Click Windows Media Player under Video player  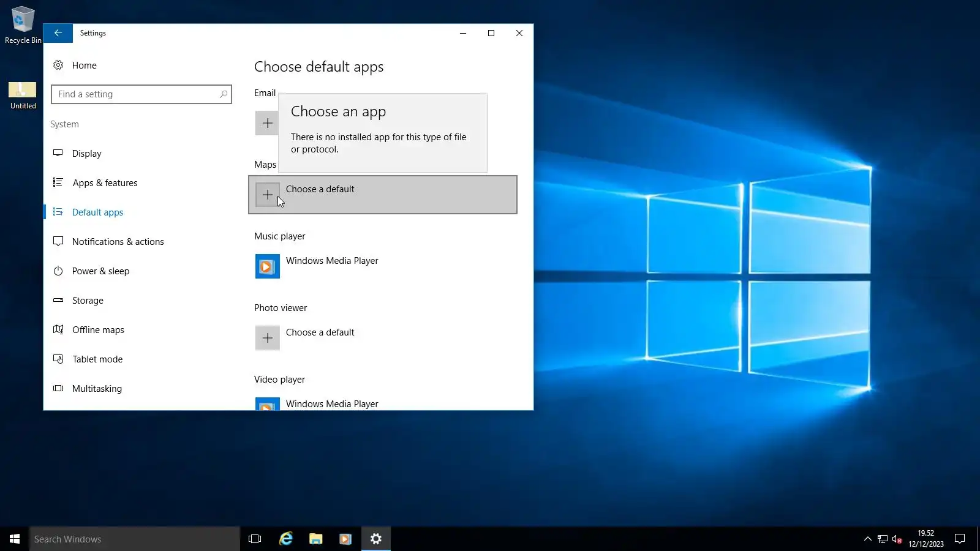(x=331, y=404)
